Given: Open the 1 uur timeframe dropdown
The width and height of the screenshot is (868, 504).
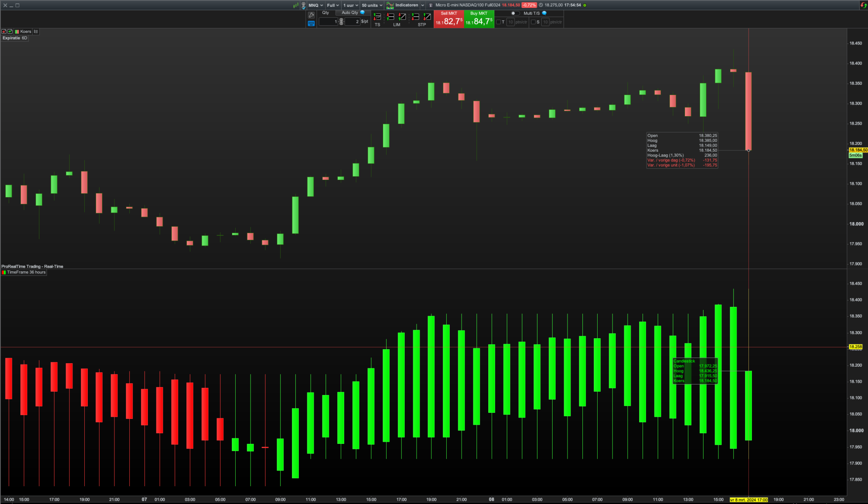Looking at the screenshot, I should tap(351, 5).
